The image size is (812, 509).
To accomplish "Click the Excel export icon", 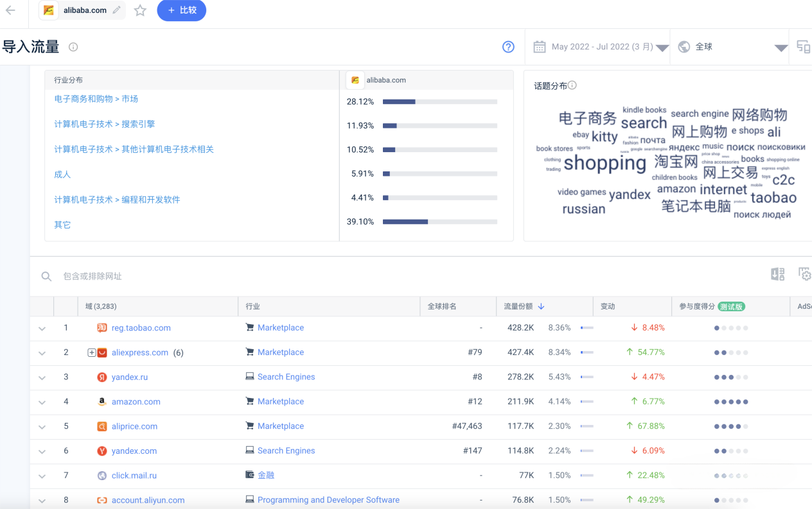I will tap(777, 275).
